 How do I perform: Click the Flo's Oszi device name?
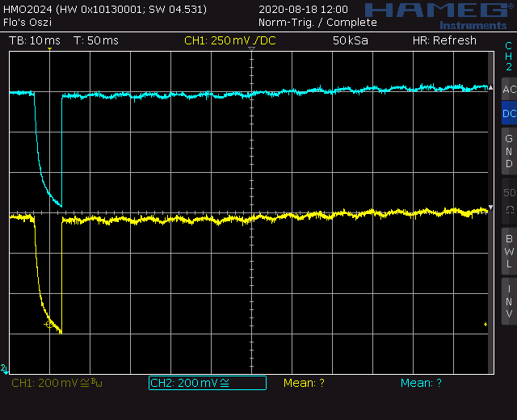[x=27, y=23]
